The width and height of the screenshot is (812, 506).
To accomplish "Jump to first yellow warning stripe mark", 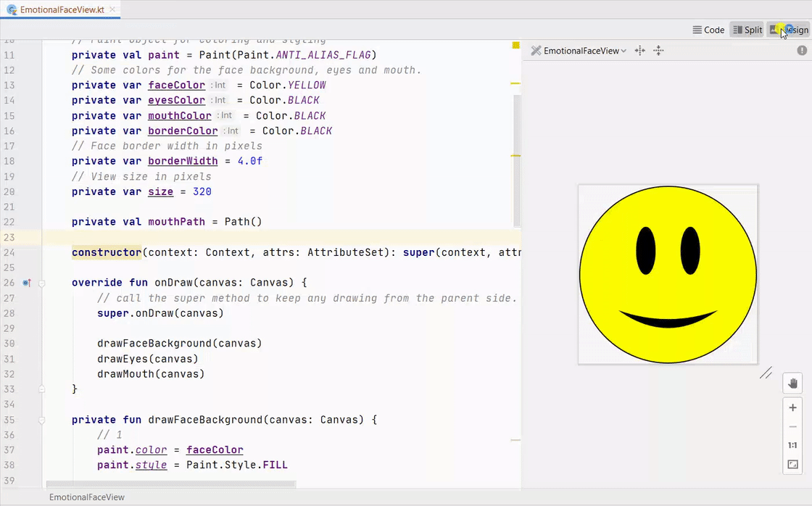I will (x=515, y=83).
